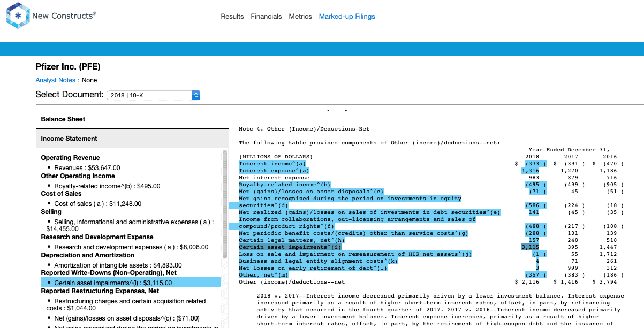Click Loss on sale and impairment HIS line

click(x=355, y=254)
